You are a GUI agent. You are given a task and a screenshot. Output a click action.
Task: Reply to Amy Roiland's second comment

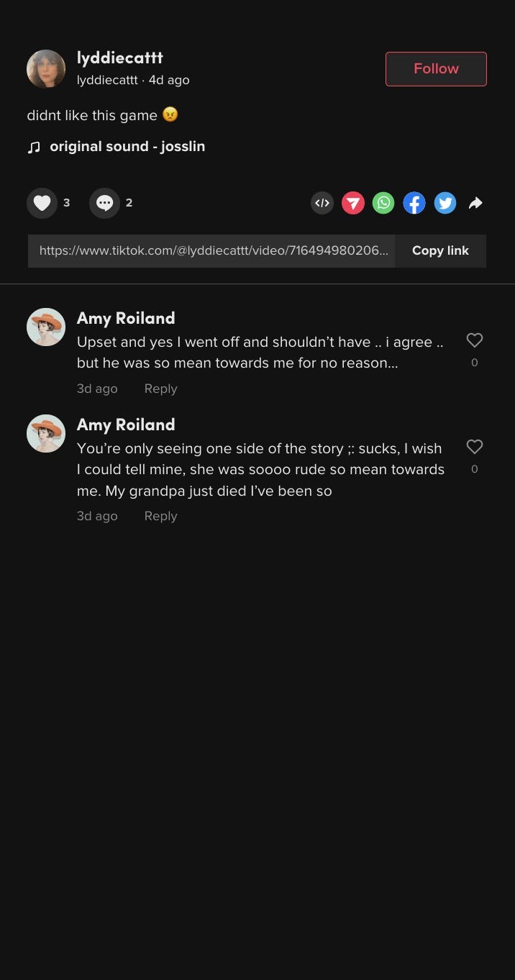click(160, 516)
